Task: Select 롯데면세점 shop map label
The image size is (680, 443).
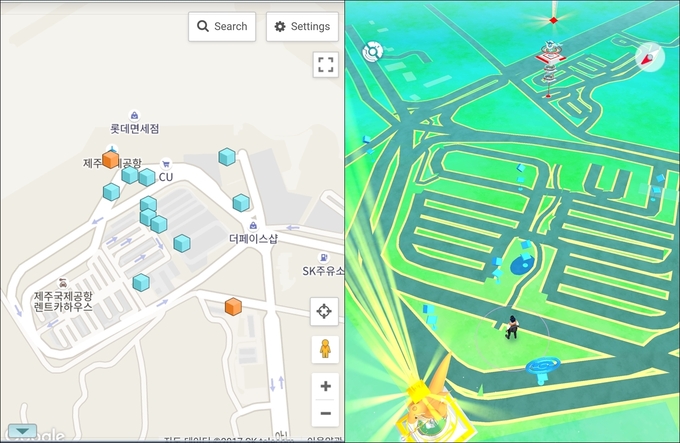Action: [134, 129]
